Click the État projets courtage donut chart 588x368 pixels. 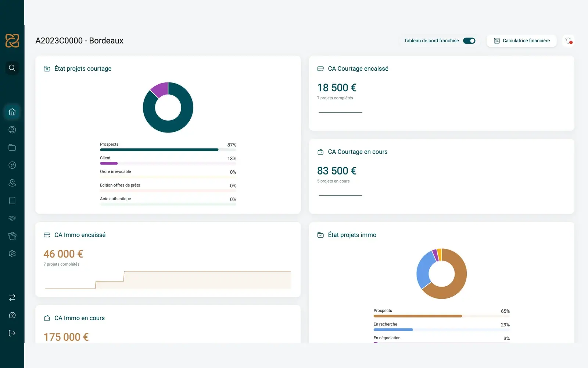(x=168, y=107)
